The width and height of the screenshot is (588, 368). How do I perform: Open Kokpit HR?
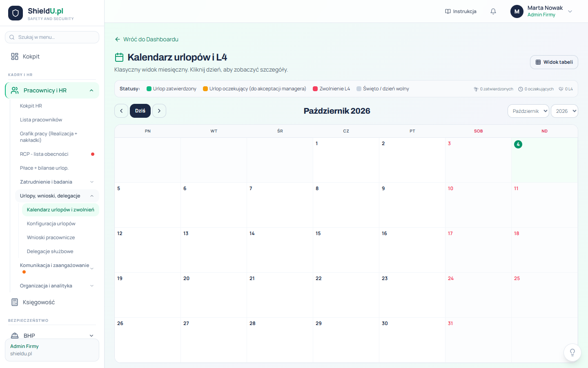click(x=57, y=106)
